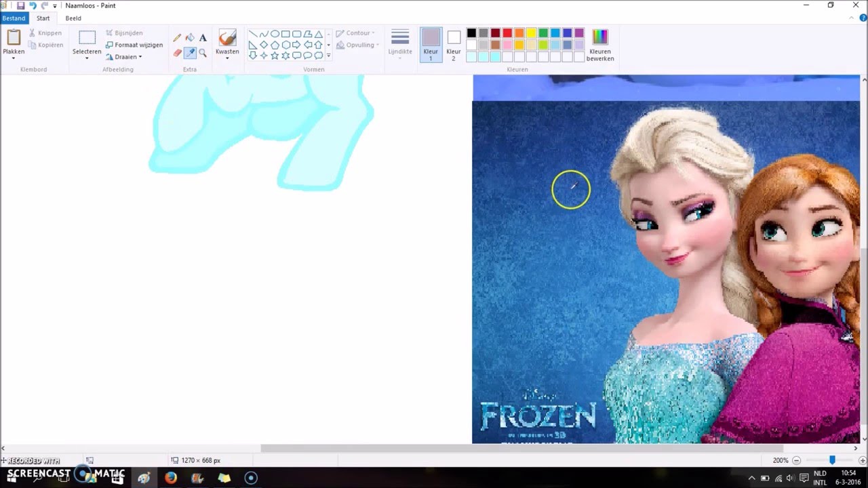
Task: Activate Kleur 1 color slot
Action: pos(431,45)
